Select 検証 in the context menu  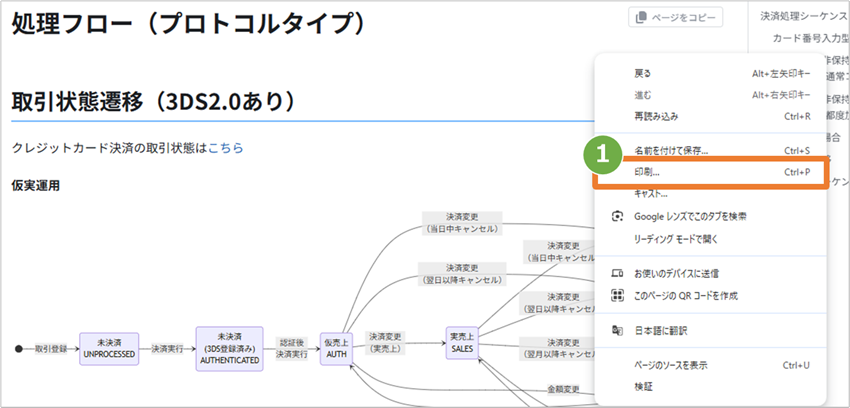[x=710, y=387]
